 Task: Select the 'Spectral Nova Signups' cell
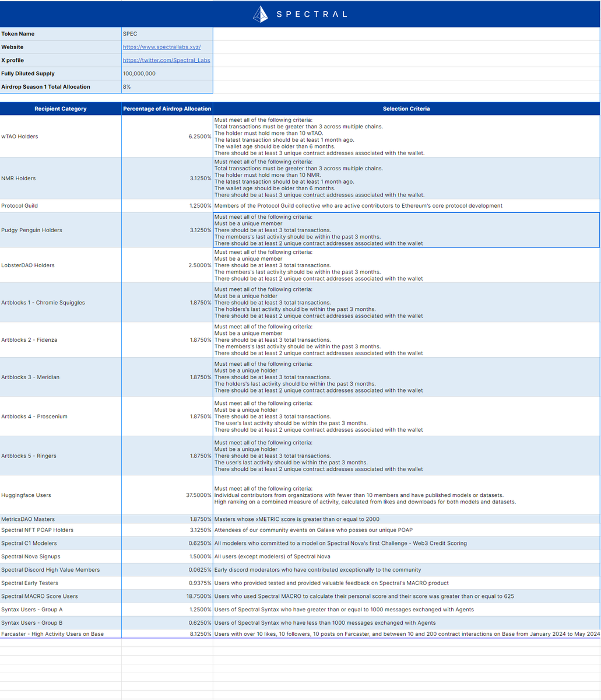click(x=61, y=556)
